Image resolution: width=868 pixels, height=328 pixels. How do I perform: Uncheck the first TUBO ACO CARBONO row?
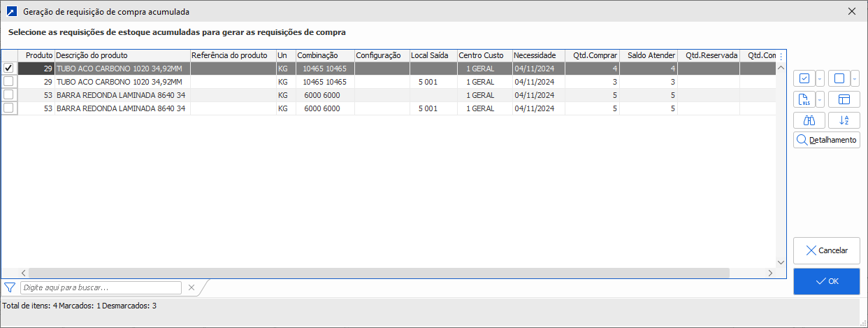tap(9, 69)
